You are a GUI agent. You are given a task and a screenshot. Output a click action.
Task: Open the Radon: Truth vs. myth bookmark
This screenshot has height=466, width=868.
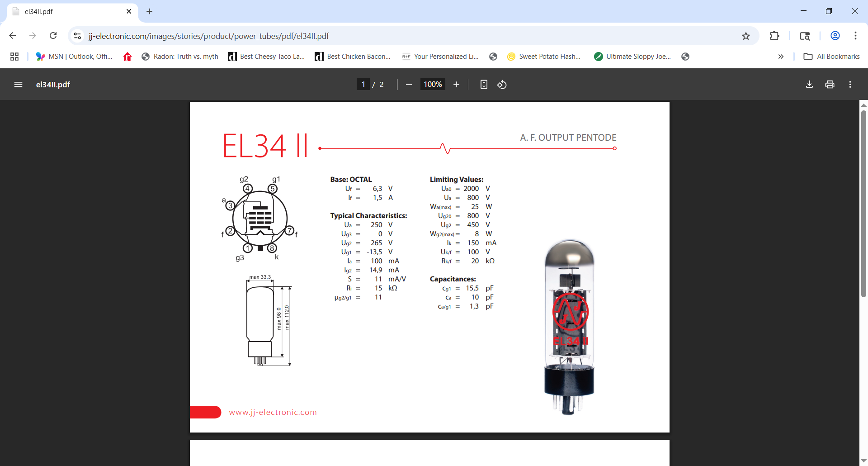point(180,57)
